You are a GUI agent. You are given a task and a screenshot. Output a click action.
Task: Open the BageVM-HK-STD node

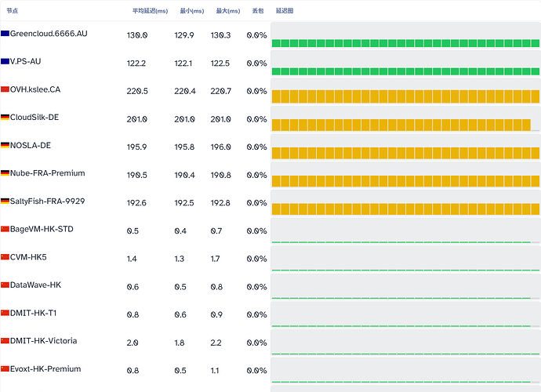(x=42, y=229)
